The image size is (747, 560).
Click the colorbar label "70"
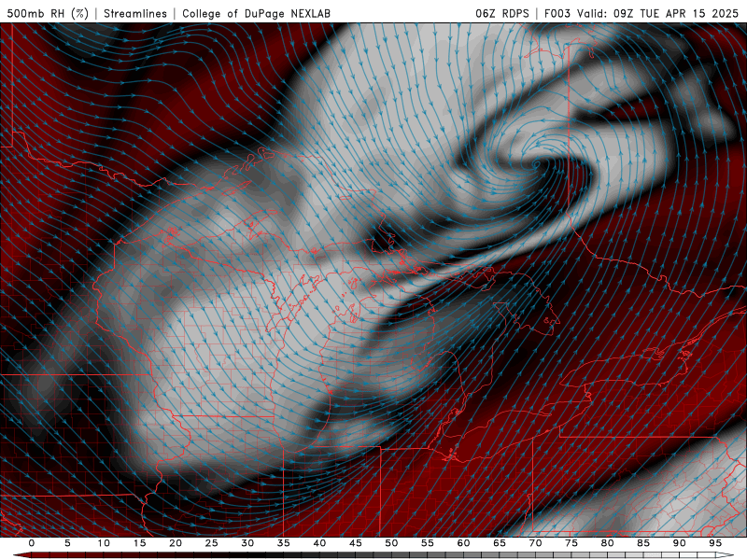tap(535, 543)
